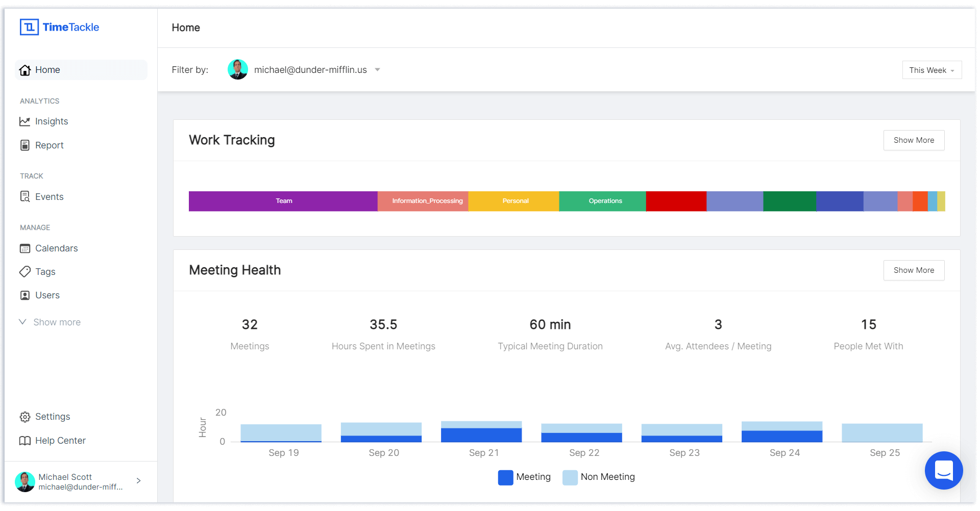This screenshot has height=511, width=980.
Task: Click the Tags icon in sidebar
Action: pyautogui.click(x=24, y=271)
